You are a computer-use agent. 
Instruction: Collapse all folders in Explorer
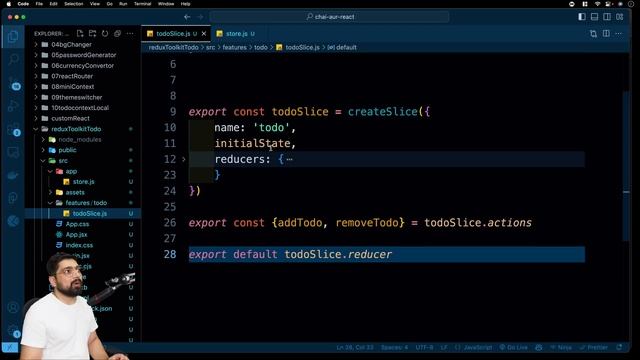(x=118, y=33)
